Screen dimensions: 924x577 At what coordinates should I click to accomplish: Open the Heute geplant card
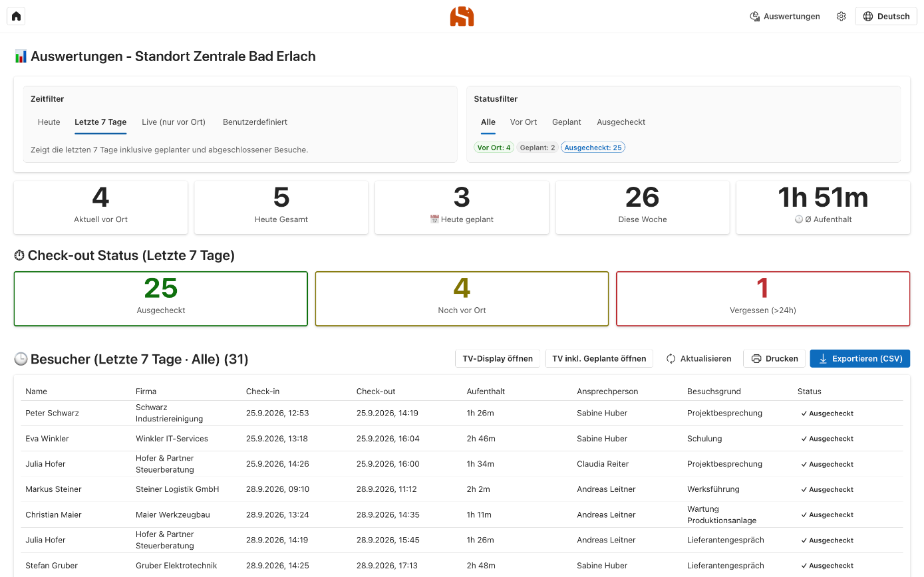tap(462, 207)
